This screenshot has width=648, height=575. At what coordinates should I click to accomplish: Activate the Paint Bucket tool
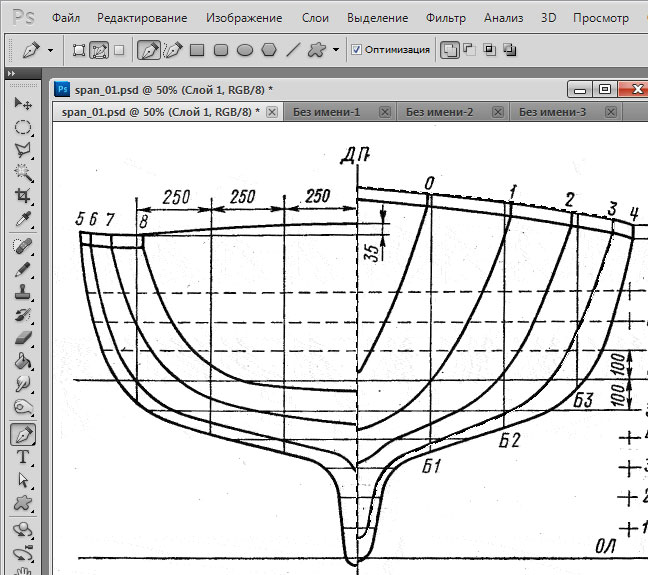click(22, 362)
